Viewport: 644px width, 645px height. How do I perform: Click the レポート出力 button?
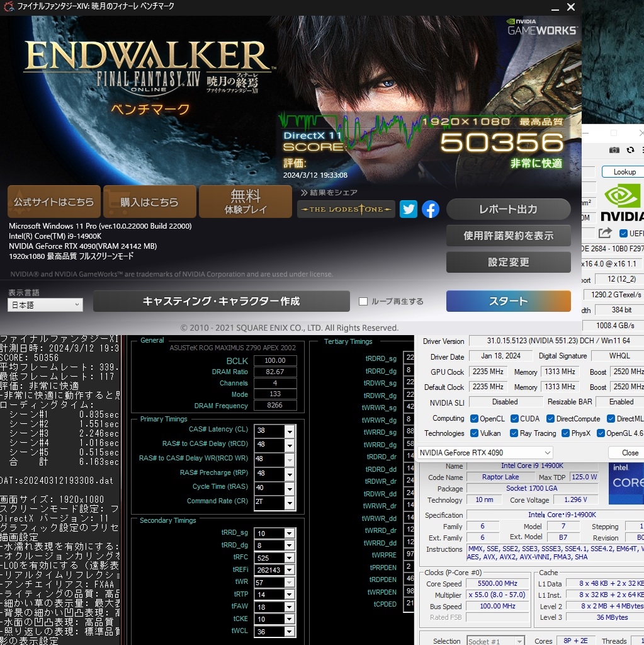click(x=508, y=208)
